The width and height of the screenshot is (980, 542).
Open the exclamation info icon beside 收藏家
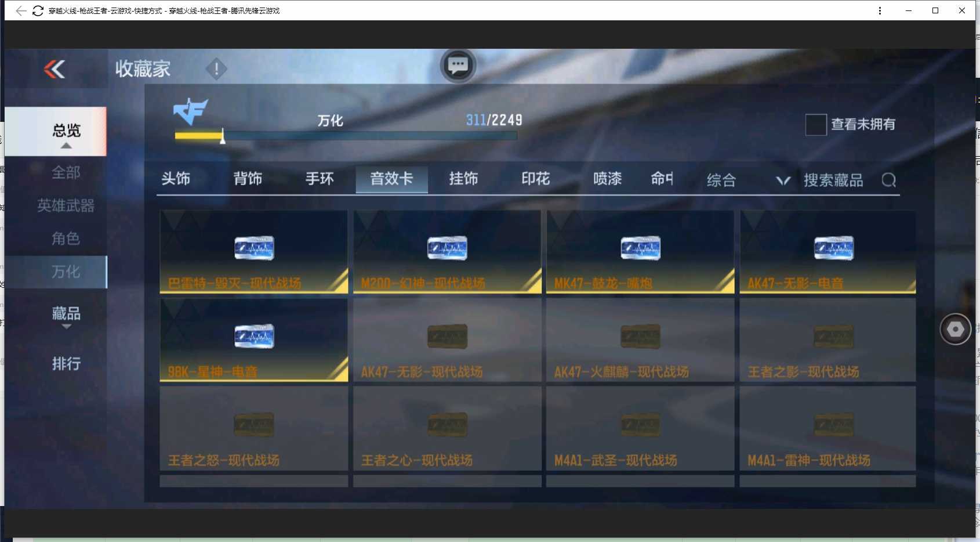click(x=216, y=69)
